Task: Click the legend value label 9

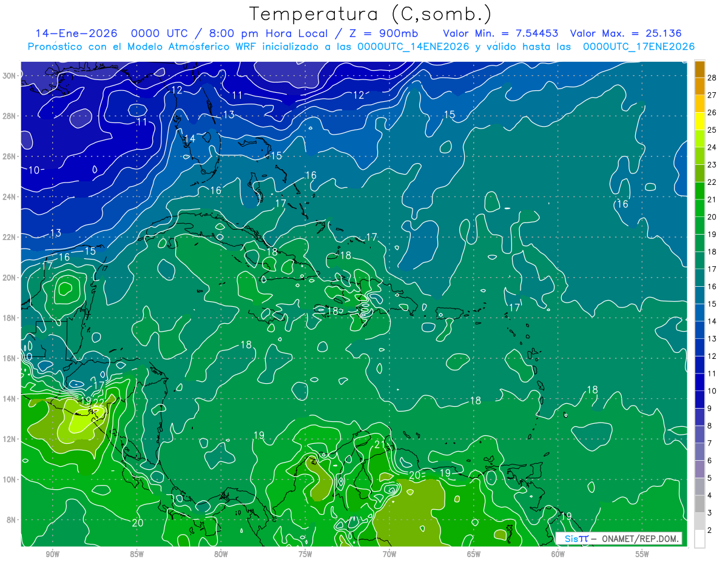Action: pyautogui.click(x=709, y=409)
